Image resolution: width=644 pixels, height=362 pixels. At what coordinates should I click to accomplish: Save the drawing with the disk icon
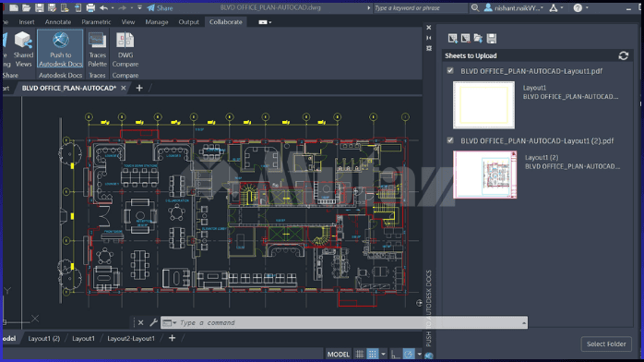[39, 7]
